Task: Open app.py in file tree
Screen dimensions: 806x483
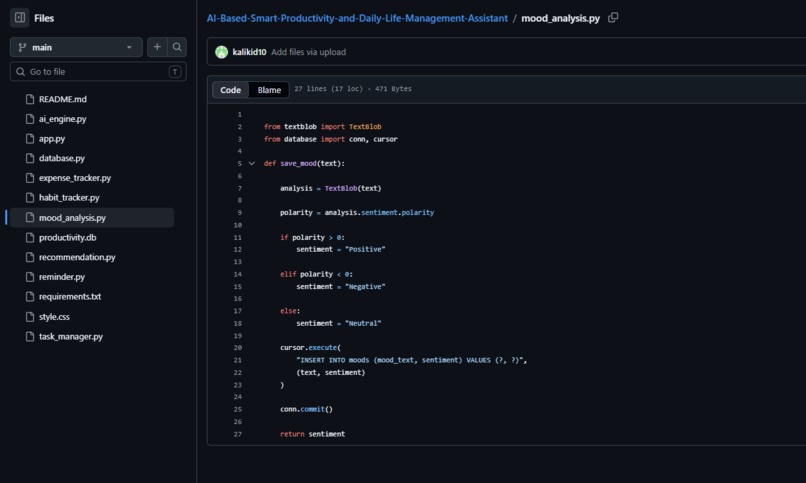Action: tap(52, 139)
